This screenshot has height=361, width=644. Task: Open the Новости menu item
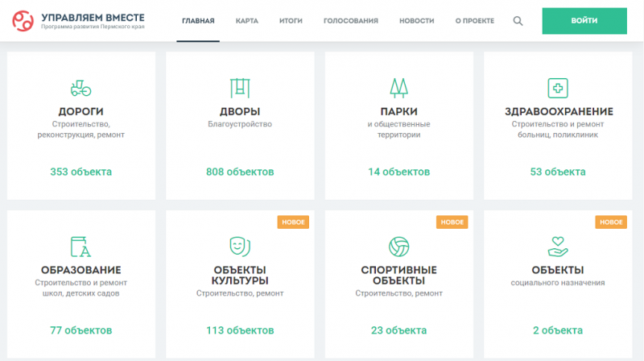pyautogui.click(x=416, y=21)
